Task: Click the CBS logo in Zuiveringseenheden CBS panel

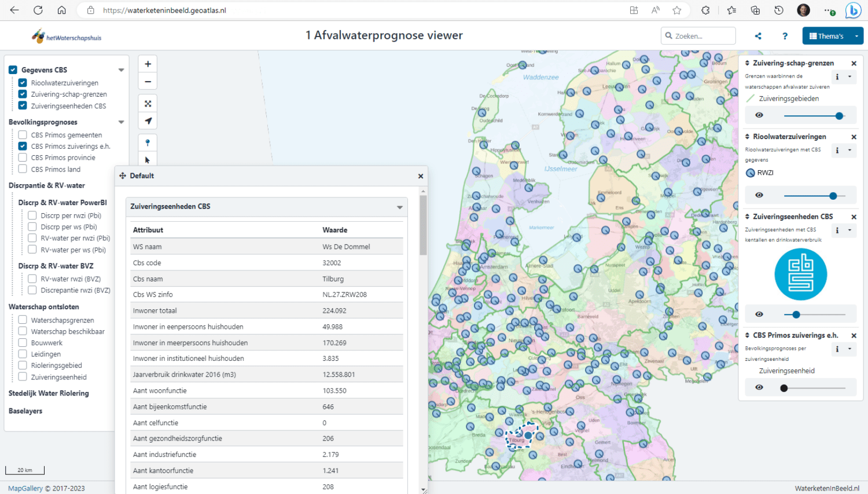Action: [x=800, y=274]
